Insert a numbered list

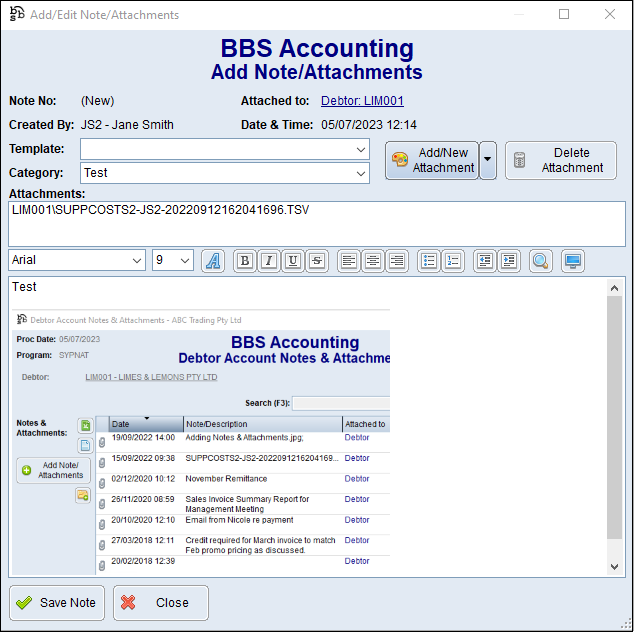tap(452, 261)
